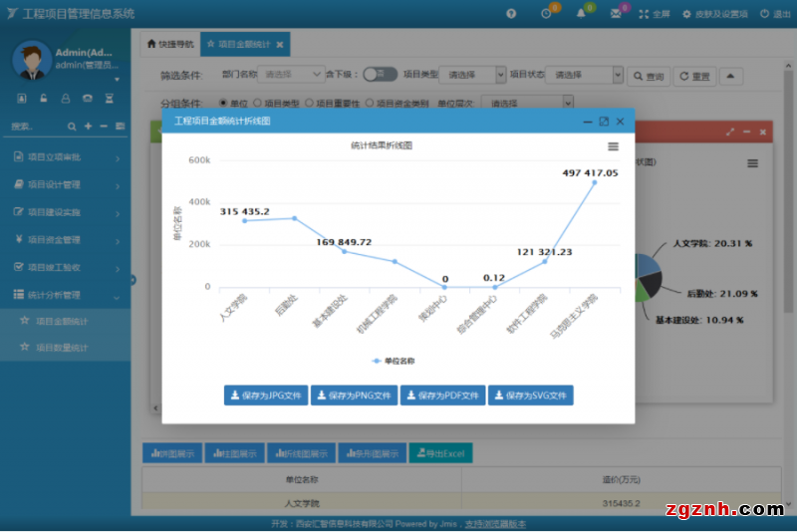
Task: Click the sidebar search magnifier icon
Action: tap(72, 127)
